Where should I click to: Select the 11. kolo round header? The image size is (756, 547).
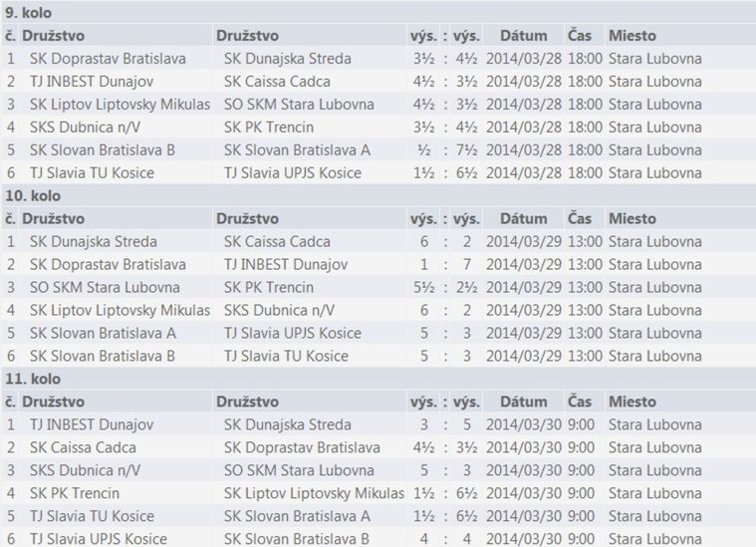[33, 379]
